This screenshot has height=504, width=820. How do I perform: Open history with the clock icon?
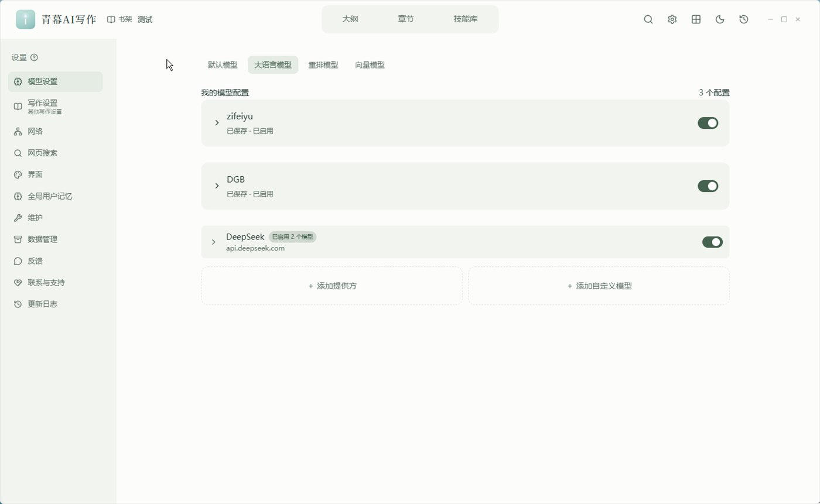tap(744, 19)
